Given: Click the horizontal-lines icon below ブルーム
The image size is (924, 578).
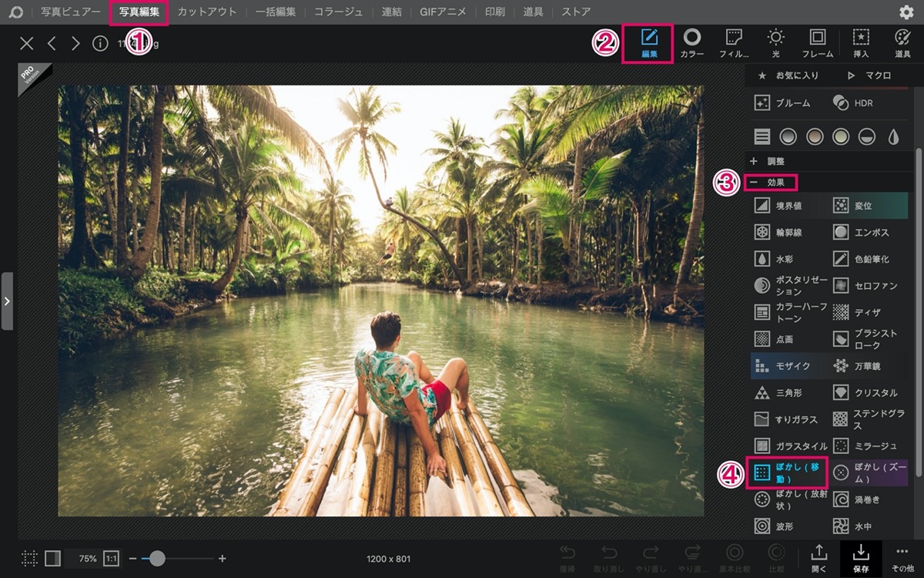Looking at the screenshot, I should click(762, 137).
